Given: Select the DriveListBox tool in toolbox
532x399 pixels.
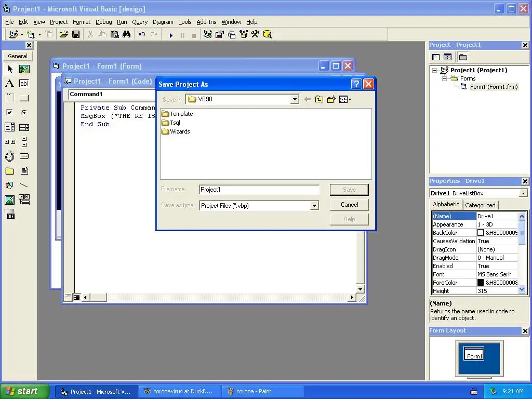Looking at the screenshot, I should (24, 156).
